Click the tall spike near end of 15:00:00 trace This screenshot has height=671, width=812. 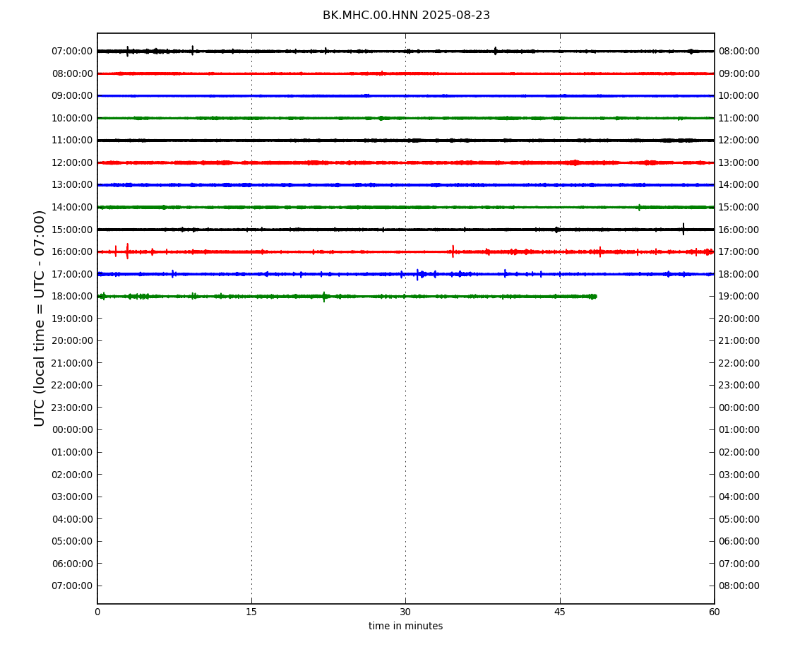tap(683, 229)
